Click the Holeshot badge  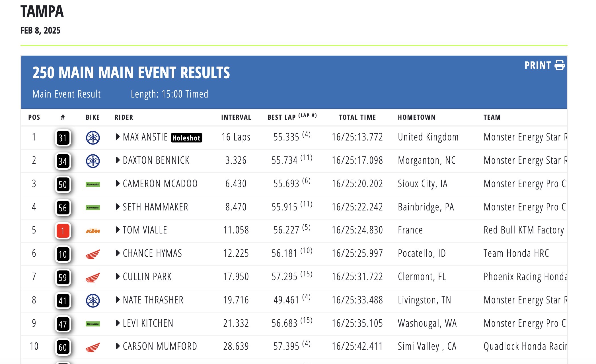click(186, 138)
